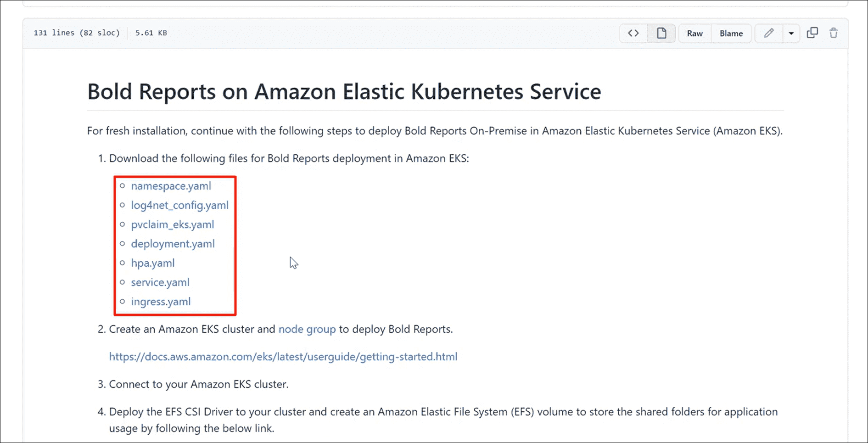Open the edit options dropdown arrow
The width and height of the screenshot is (868, 443).
pos(791,33)
